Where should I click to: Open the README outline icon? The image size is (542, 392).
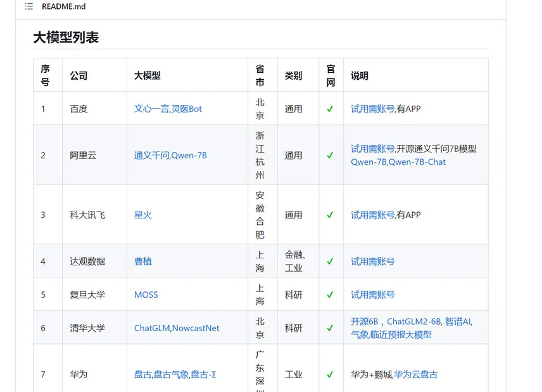tap(29, 6)
